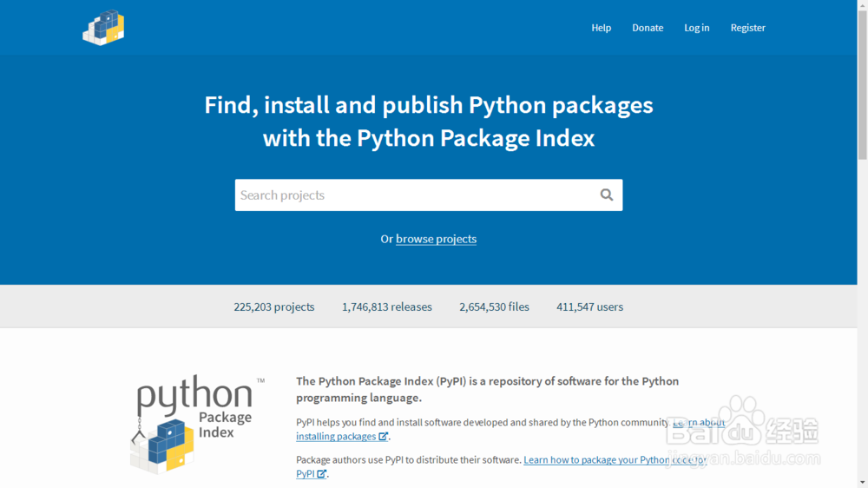Click the scrollbar up arrow
The width and height of the screenshot is (868, 488).
862,5
